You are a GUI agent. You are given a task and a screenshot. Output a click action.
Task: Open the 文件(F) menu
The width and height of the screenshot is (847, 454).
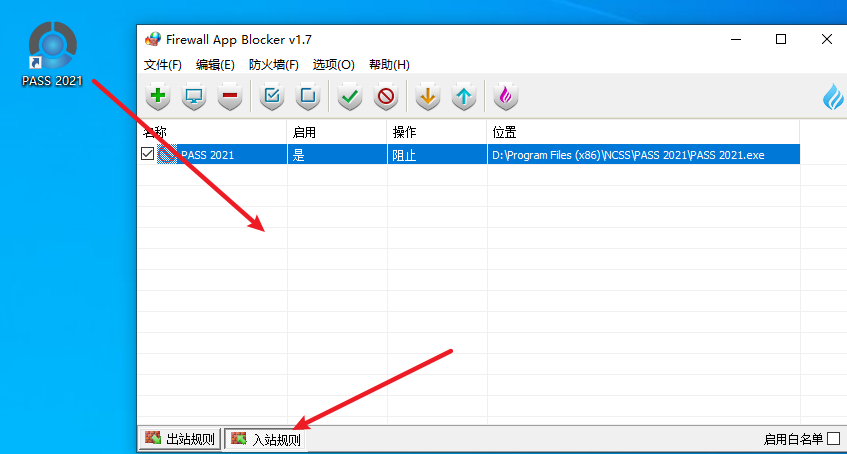163,65
